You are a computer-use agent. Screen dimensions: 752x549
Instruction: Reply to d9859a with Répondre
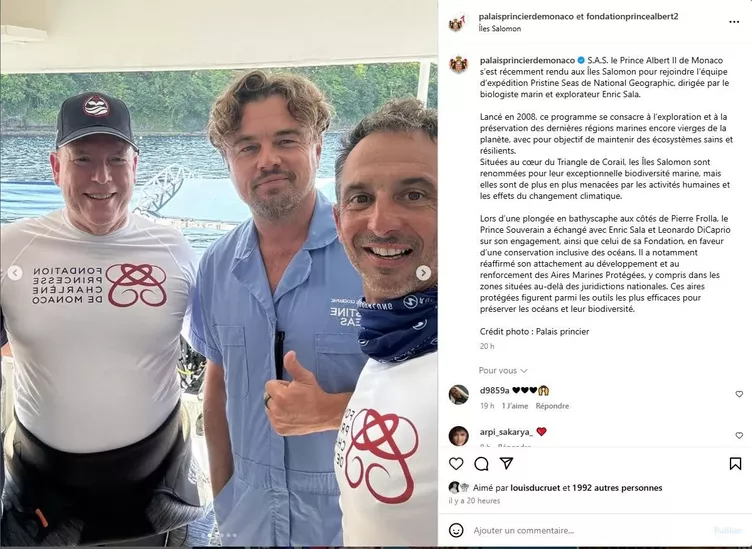click(552, 406)
